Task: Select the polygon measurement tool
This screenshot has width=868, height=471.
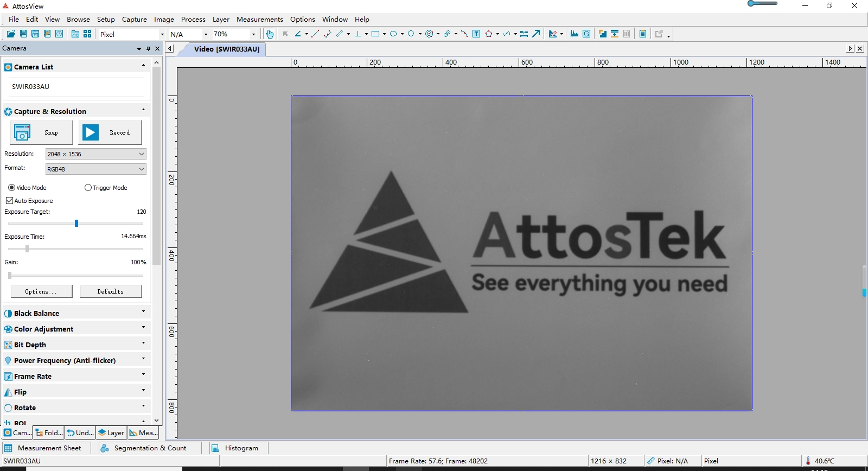Action: pyautogui.click(x=489, y=34)
